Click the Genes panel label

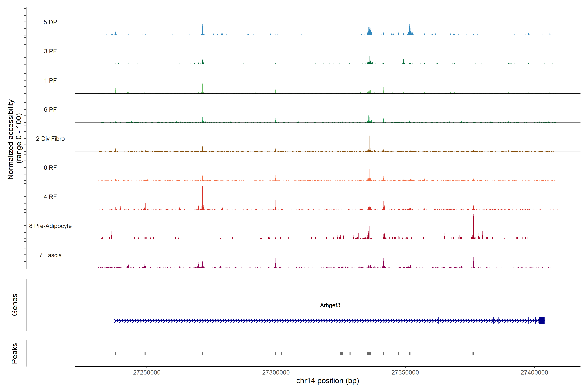pos(15,305)
